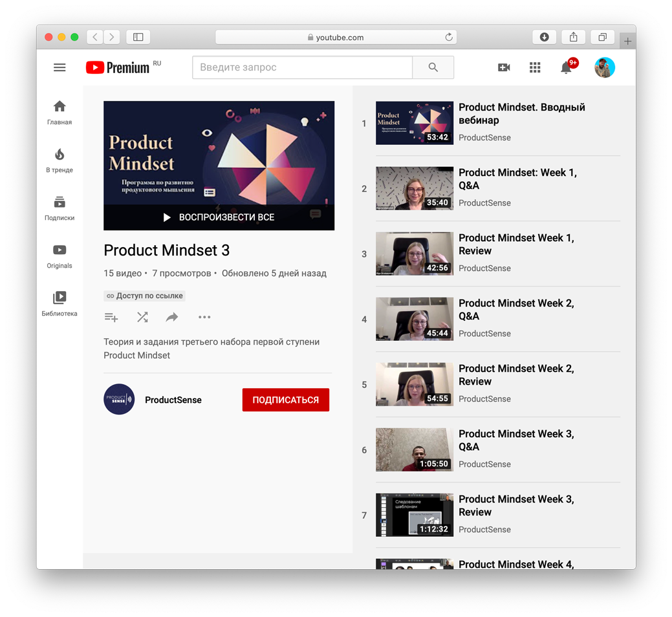Share the playlist with arrow icon

[172, 317]
